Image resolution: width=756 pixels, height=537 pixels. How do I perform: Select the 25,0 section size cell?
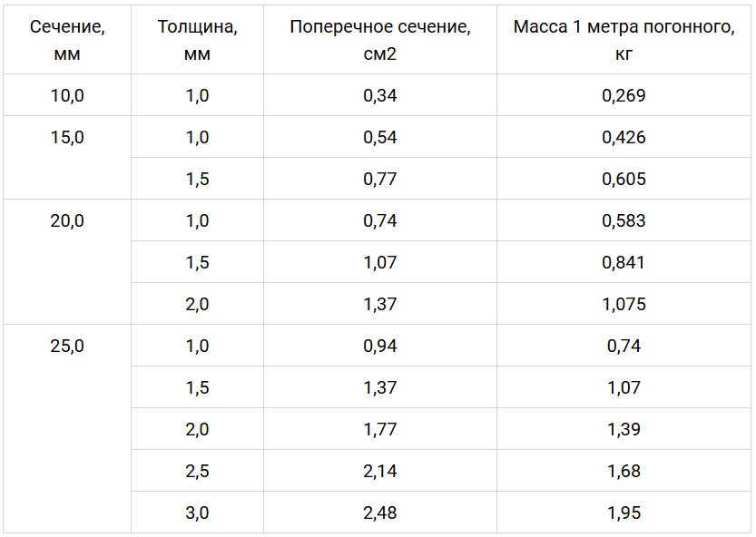(x=67, y=346)
